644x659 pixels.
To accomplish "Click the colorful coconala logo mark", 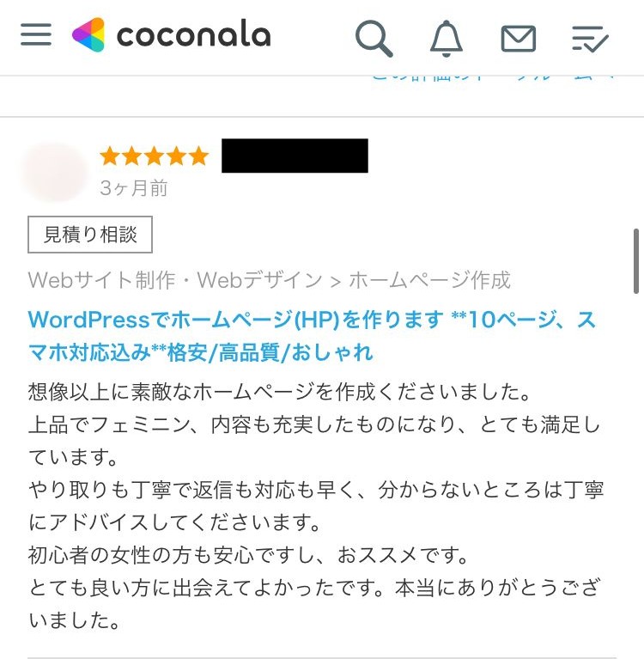I will 88,34.
